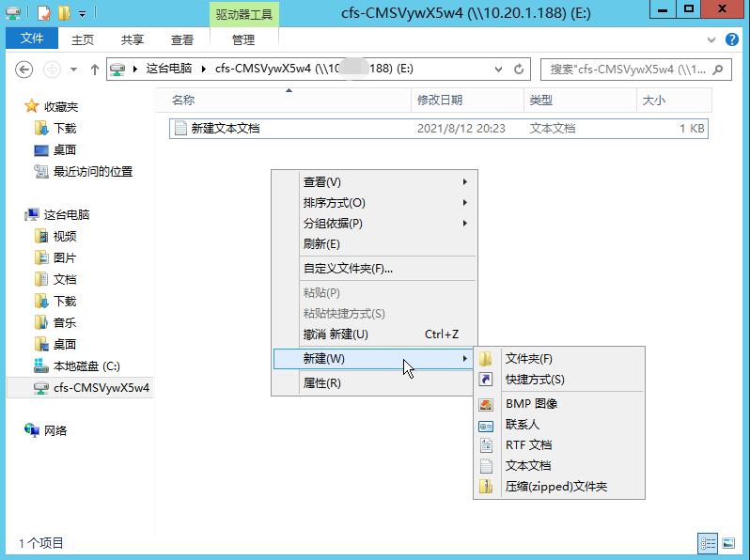Click the drive icon in the address bar

coord(117,70)
